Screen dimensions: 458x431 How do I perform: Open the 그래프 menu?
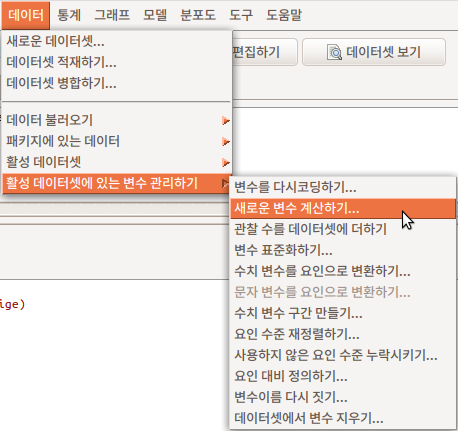coord(112,15)
